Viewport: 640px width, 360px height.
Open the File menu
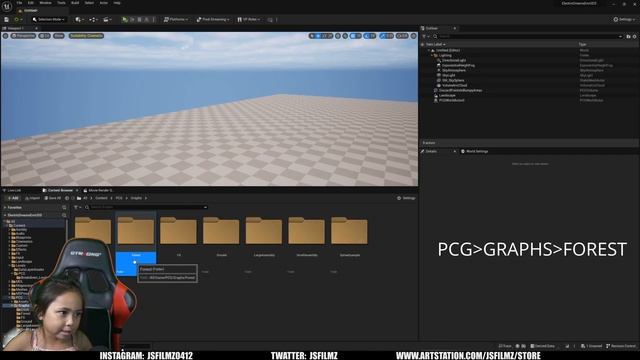(19, 3)
